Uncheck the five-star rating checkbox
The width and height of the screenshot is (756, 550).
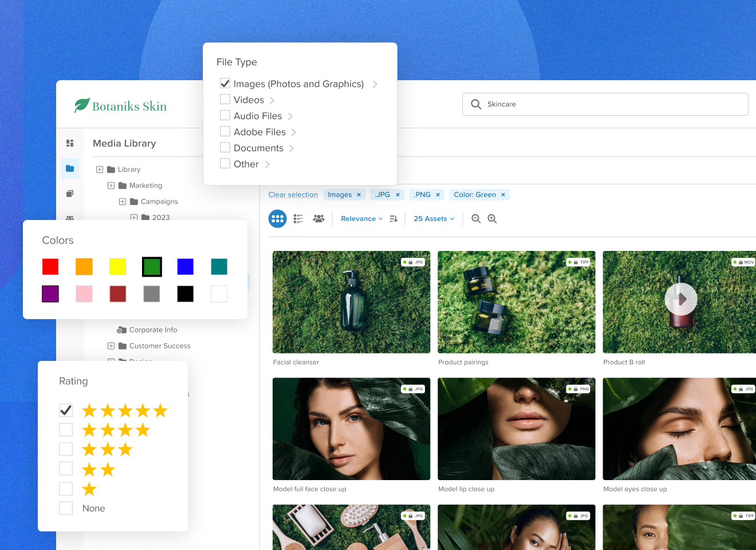(x=66, y=410)
